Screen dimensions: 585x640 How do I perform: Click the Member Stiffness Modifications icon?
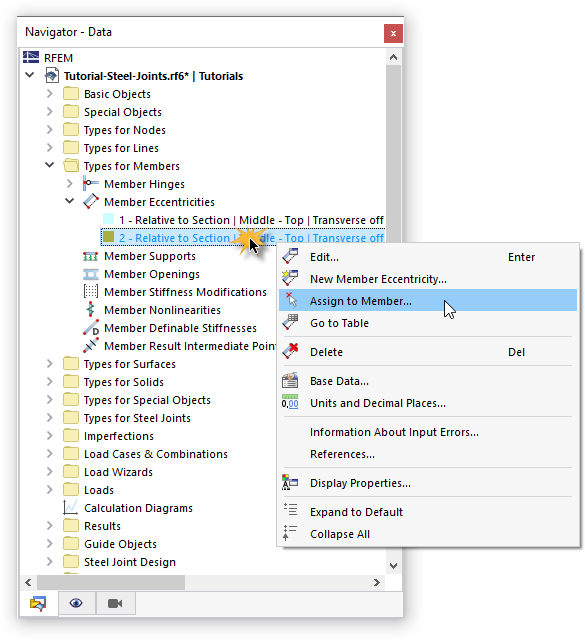(x=90, y=292)
